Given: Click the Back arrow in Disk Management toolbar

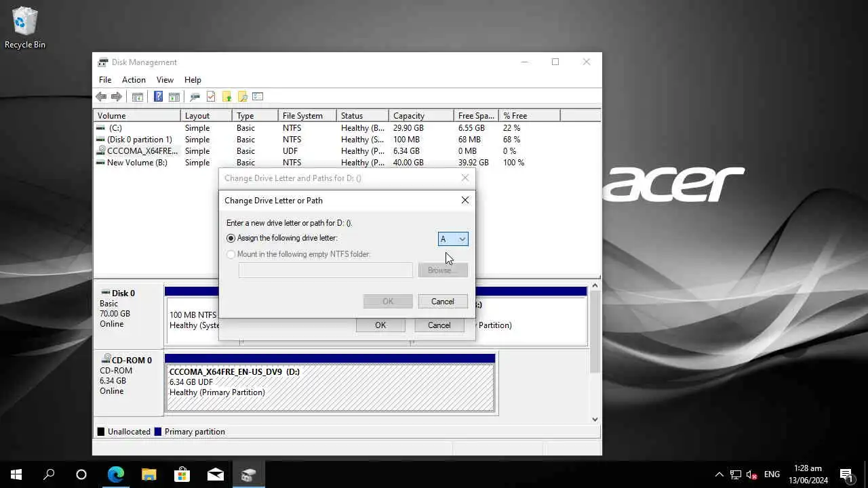Looking at the screenshot, I should click(101, 97).
